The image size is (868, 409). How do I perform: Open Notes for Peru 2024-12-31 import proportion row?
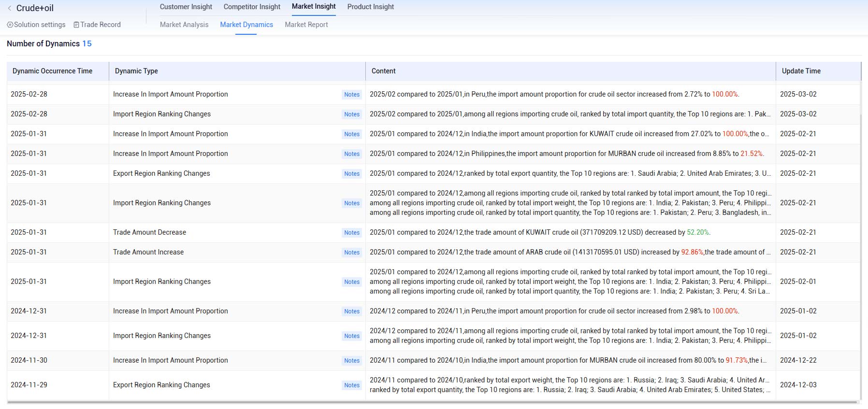(x=352, y=311)
